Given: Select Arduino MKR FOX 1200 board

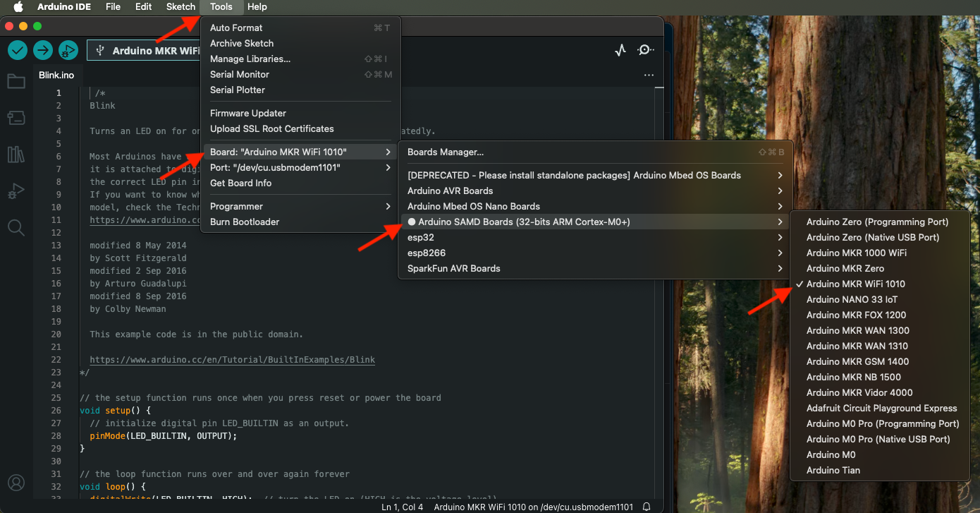Looking at the screenshot, I should tap(880, 315).
